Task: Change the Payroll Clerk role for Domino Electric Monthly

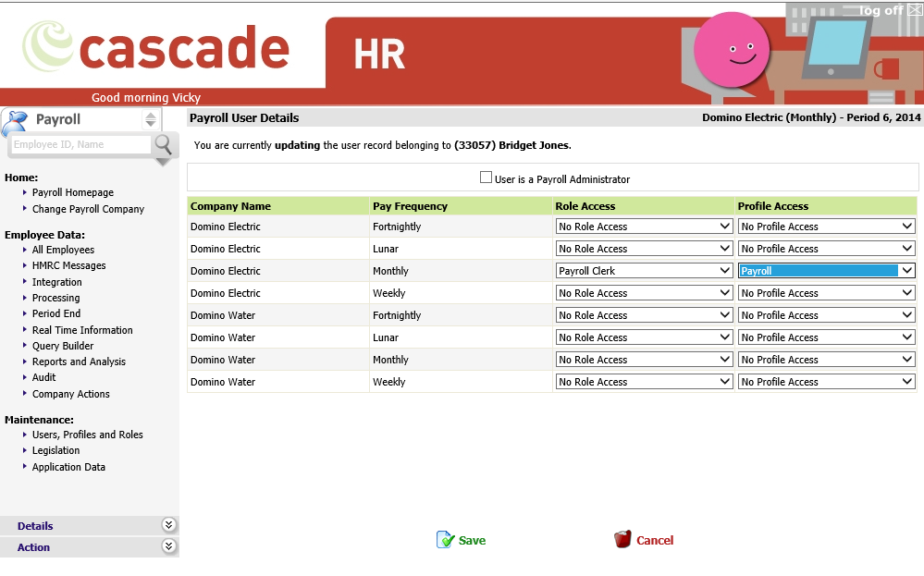Action: (x=644, y=271)
